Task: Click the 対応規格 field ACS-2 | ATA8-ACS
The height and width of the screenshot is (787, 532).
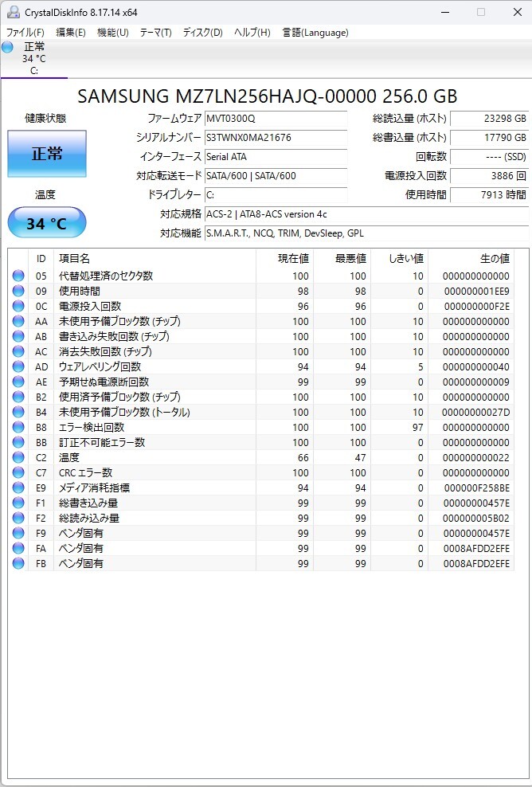Action: click(x=367, y=213)
